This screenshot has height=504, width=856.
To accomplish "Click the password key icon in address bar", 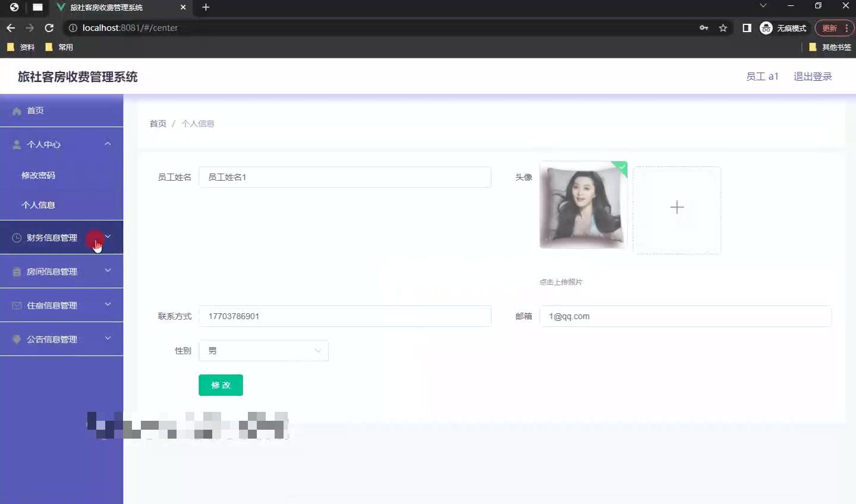I will click(704, 27).
